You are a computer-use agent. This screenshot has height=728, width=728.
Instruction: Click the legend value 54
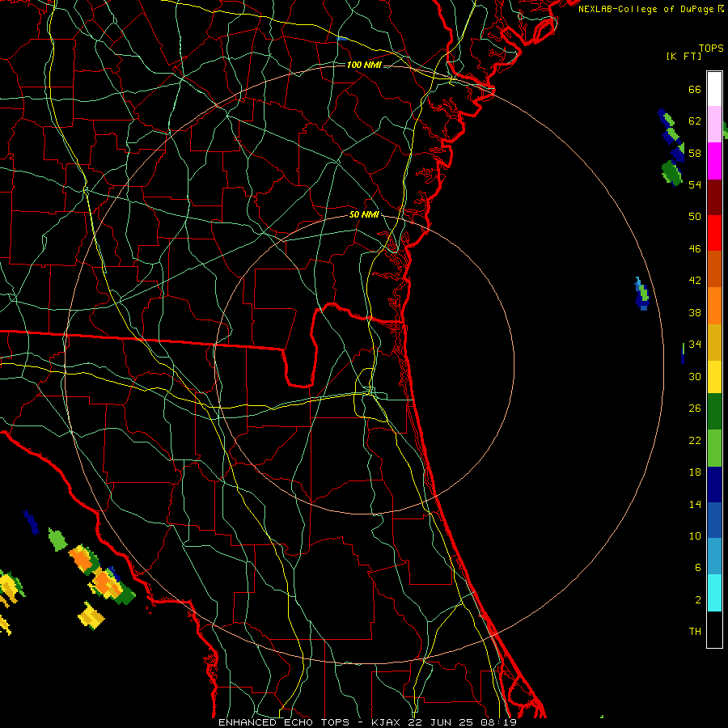click(x=695, y=184)
